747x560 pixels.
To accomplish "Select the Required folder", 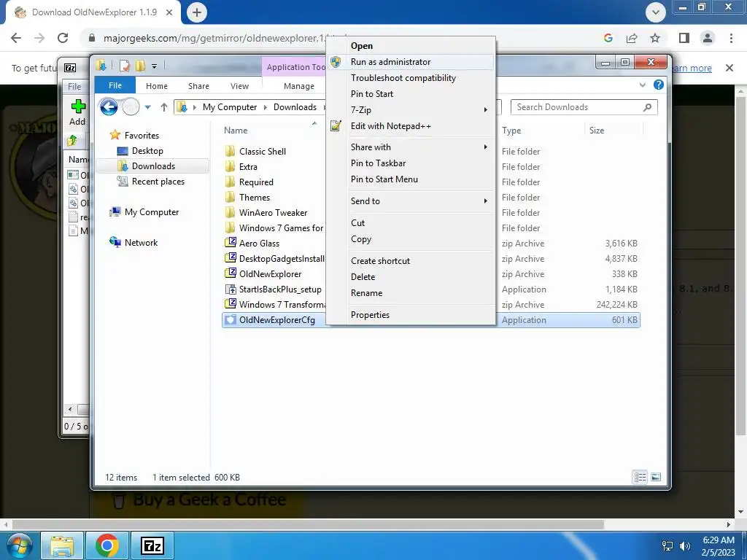I will click(256, 182).
